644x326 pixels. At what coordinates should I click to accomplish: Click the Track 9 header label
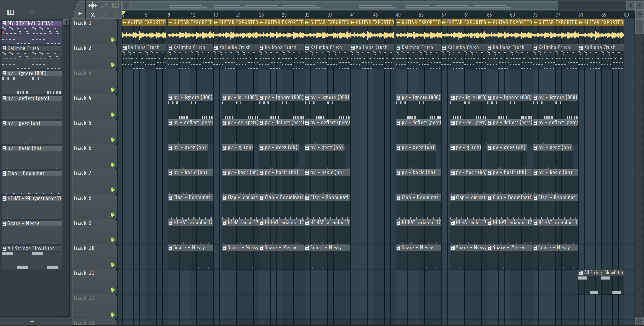coord(82,223)
